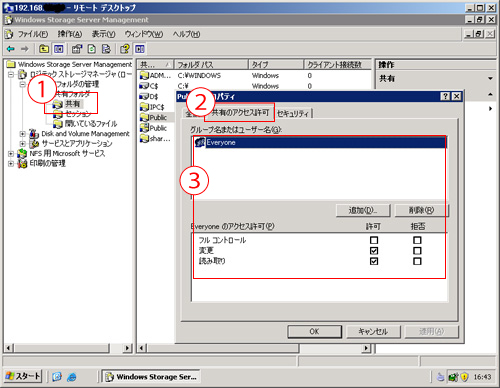This screenshot has width=500, height=388.
Task: Click the NFS 用 Microsoft サービス icon
Action: [22, 153]
